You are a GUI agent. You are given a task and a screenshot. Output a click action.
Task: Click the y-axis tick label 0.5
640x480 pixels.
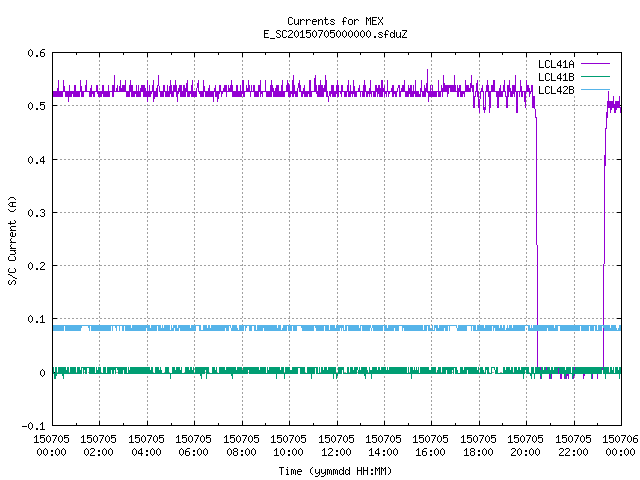(36, 106)
